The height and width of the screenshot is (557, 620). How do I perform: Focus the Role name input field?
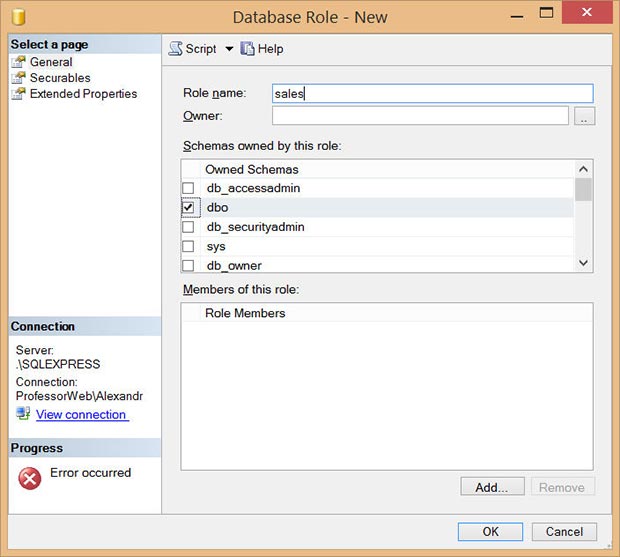(x=433, y=94)
